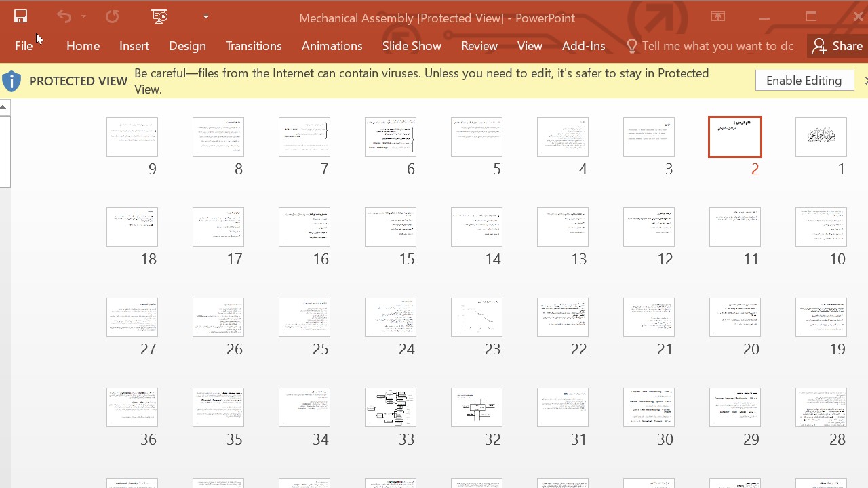Open the File menu
The image size is (868, 488).
coord(24,46)
